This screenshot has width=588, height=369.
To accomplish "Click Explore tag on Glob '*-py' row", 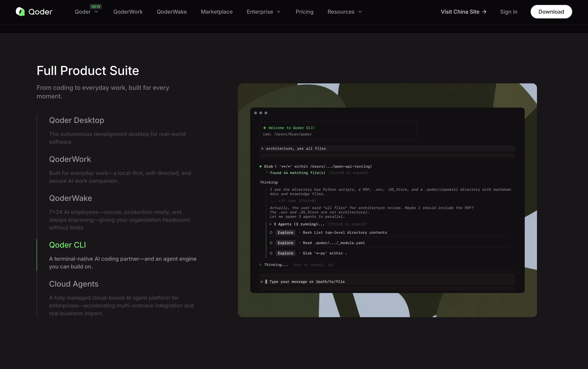I will click(286, 253).
